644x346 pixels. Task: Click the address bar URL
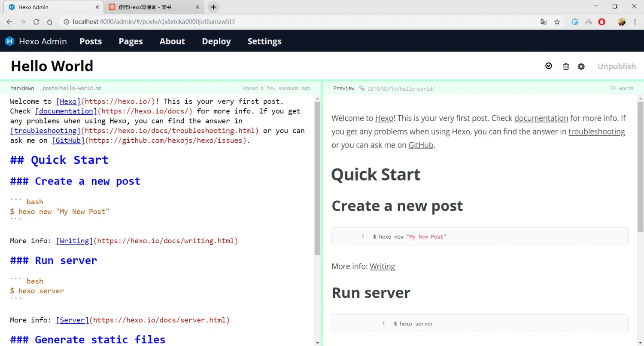point(154,22)
